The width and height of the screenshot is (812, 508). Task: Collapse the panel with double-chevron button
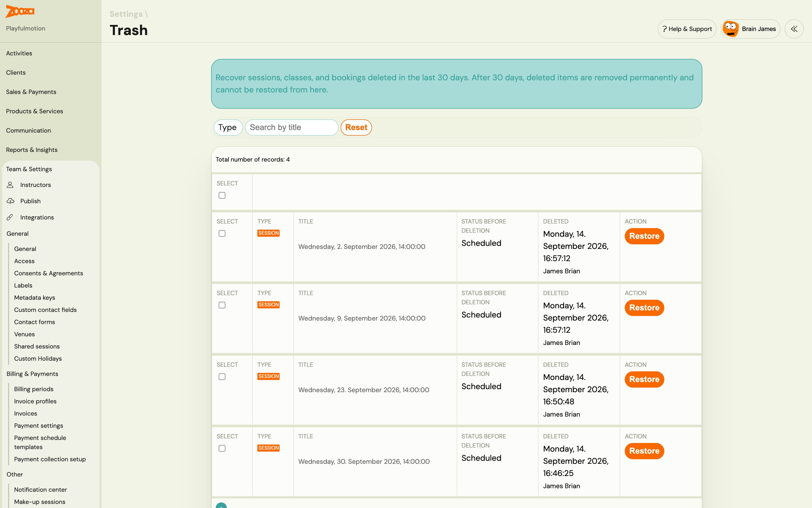[x=794, y=29]
